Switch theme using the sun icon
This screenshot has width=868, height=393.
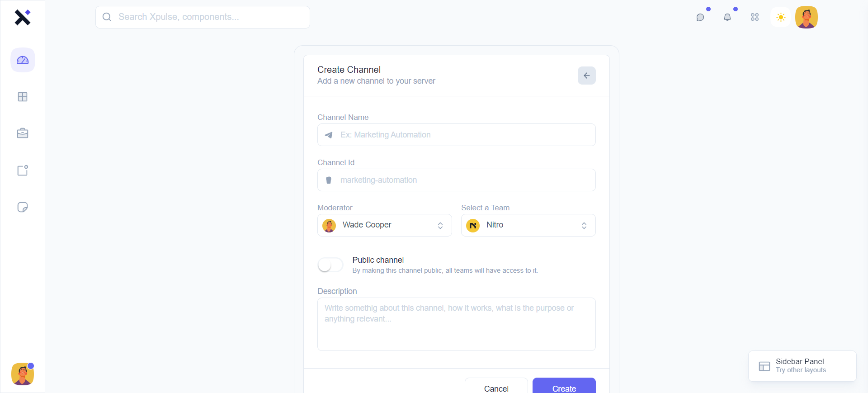[781, 17]
